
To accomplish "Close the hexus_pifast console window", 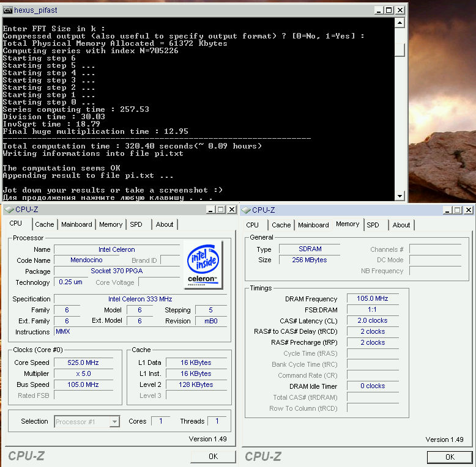I will (400, 10).
